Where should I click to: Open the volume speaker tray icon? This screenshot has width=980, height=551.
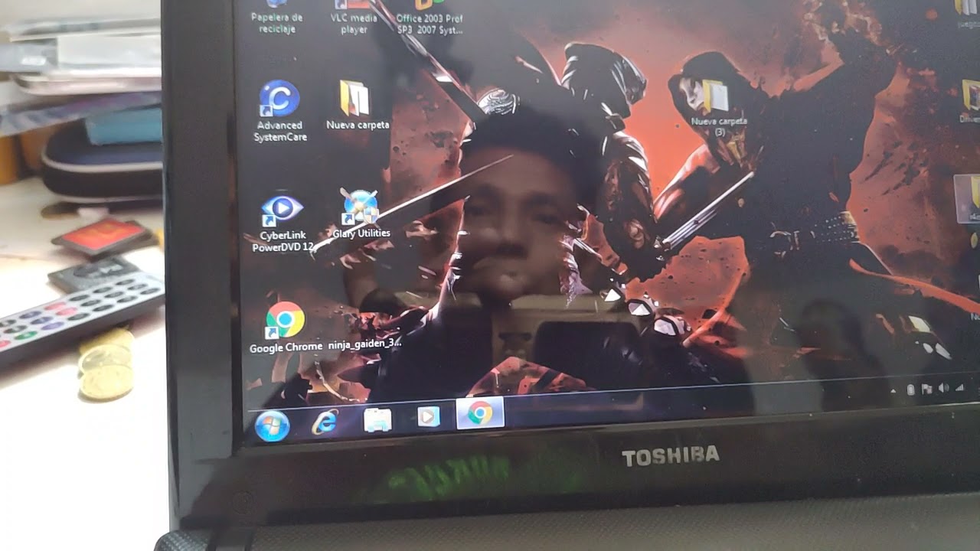pos(943,388)
